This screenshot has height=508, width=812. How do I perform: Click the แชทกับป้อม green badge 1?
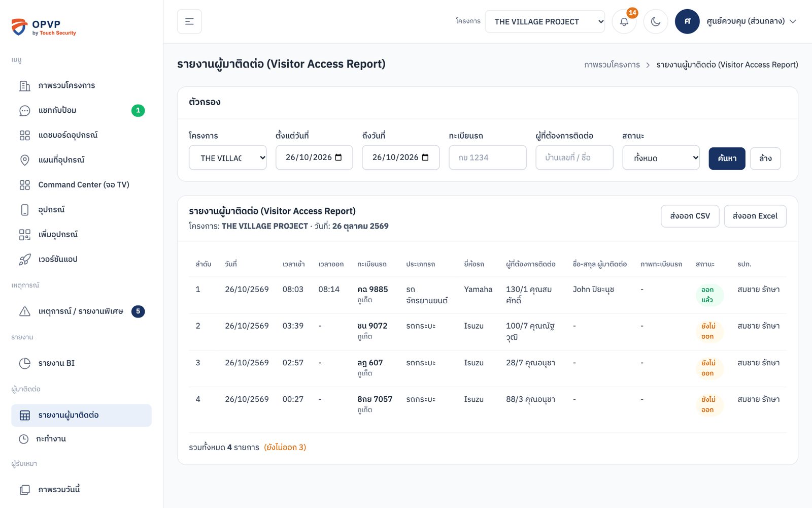(x=138, y=110)
